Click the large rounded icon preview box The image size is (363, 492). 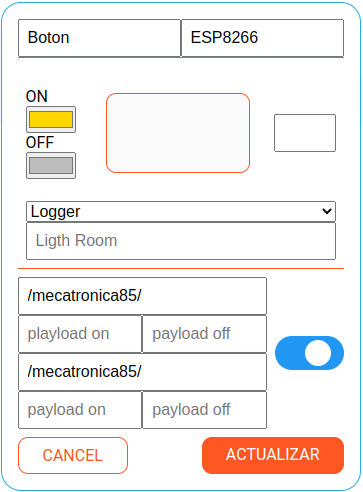pyautogui.click(x=178, y=133)
